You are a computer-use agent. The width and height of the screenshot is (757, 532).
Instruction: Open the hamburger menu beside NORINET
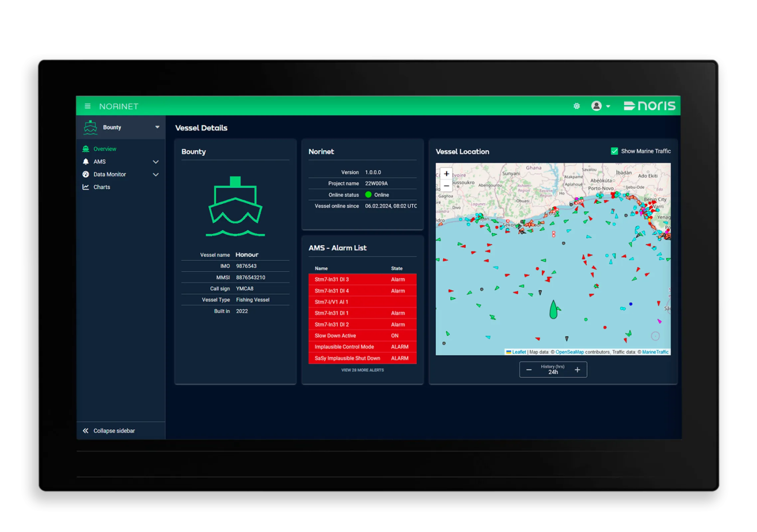(x=87, y=106)
